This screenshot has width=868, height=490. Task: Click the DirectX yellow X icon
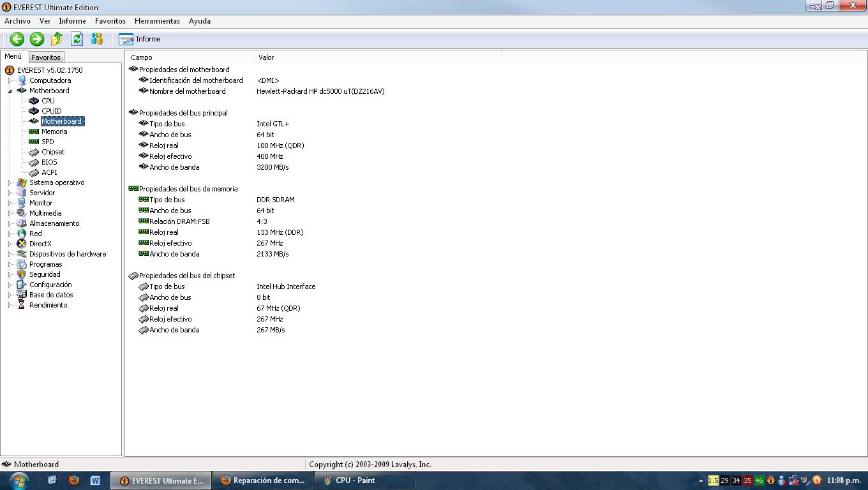22,244
